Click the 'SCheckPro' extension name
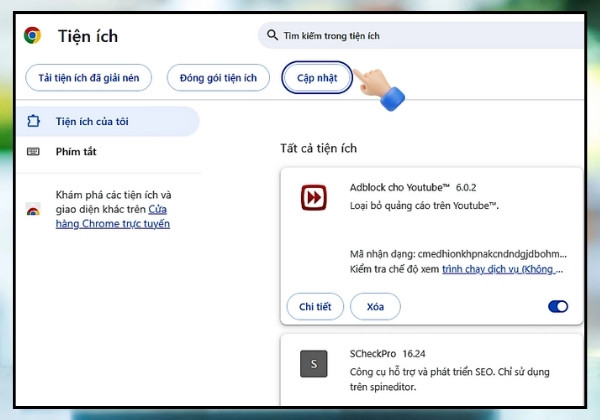This screenshot has height=420, width=600. pyautogui.click(x=373, y=353)
